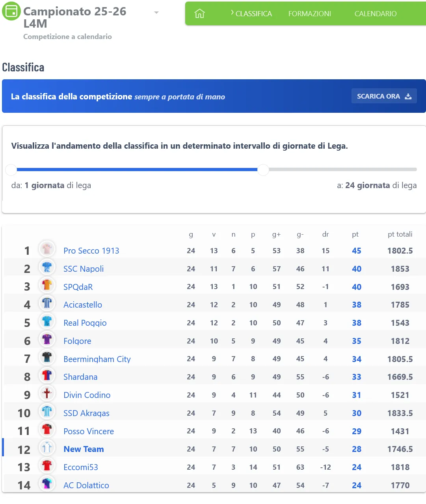Click the starting giornata slider handle
This screenshot has width=426, height=504.
pyautogui.click(x=11, y=170)
